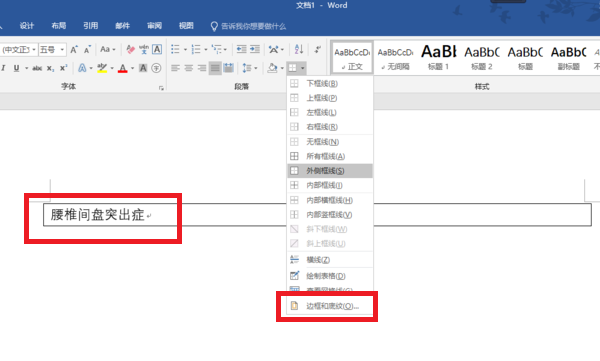Image resolution: width=600 pixels, height=361 pixels.
Task: Choose 横线(Z) from borders menu
Action: tap(330, 260)
